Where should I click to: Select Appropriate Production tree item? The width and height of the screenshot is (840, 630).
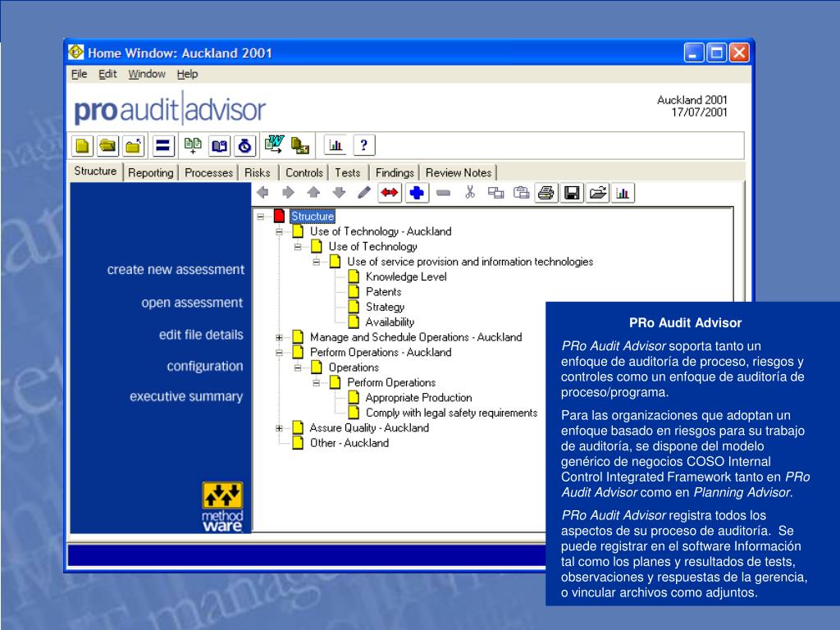coord(419,398)
